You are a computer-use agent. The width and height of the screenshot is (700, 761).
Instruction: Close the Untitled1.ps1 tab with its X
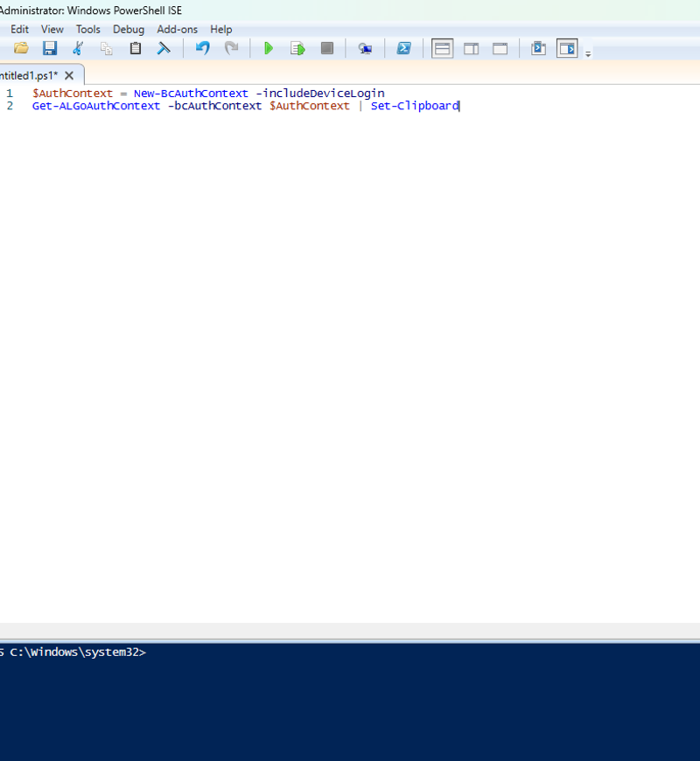69,76
